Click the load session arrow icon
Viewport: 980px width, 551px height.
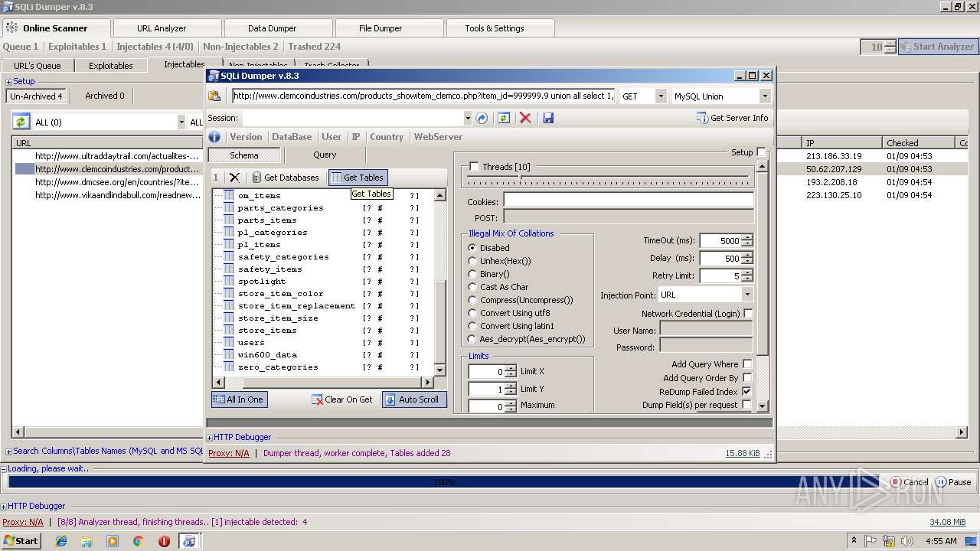point(482,118)
